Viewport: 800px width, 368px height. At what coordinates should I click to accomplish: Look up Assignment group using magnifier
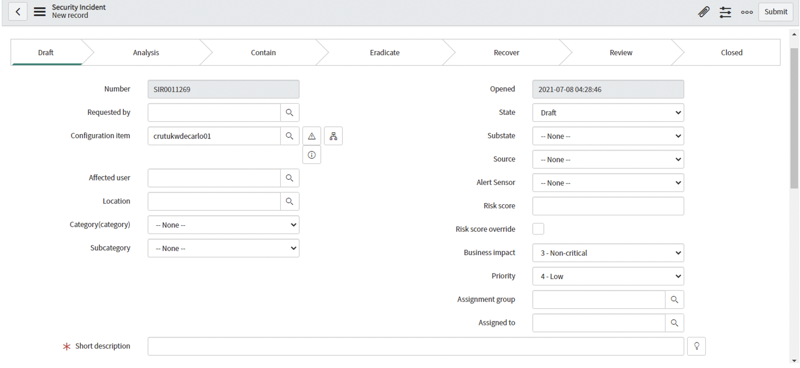click(674, 300)
